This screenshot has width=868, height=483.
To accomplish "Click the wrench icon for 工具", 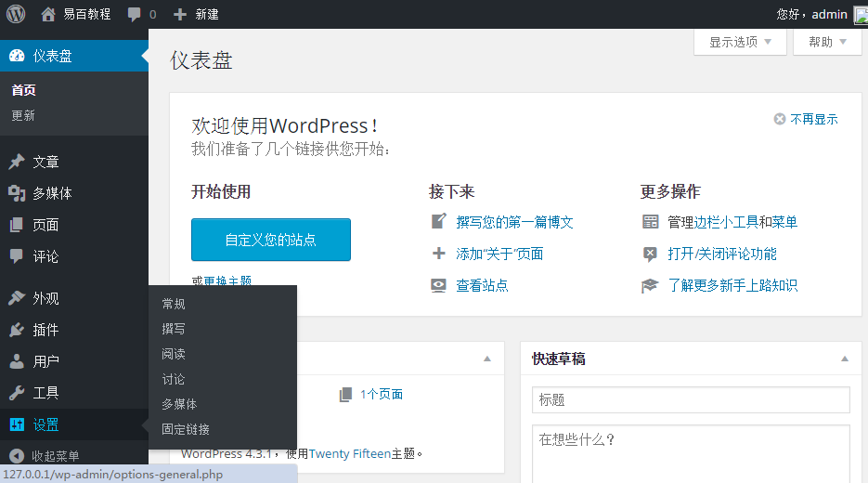I will [17, 393].
